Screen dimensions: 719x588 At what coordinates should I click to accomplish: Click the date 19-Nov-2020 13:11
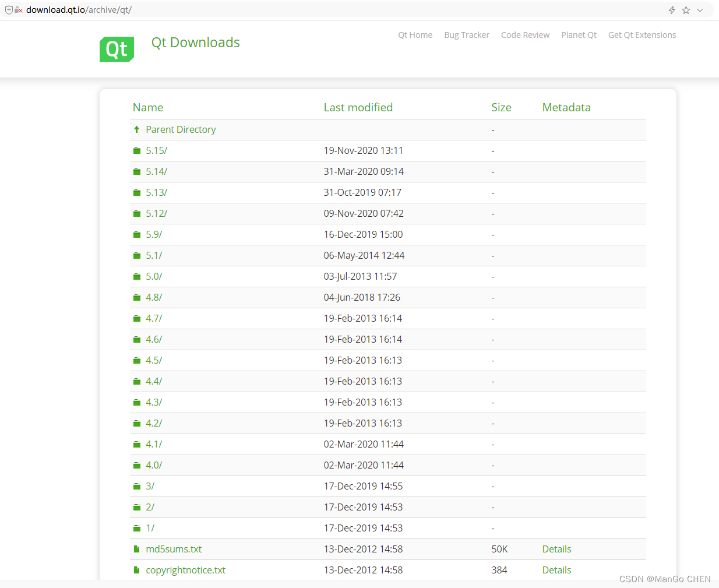click(x=364, y=150)
